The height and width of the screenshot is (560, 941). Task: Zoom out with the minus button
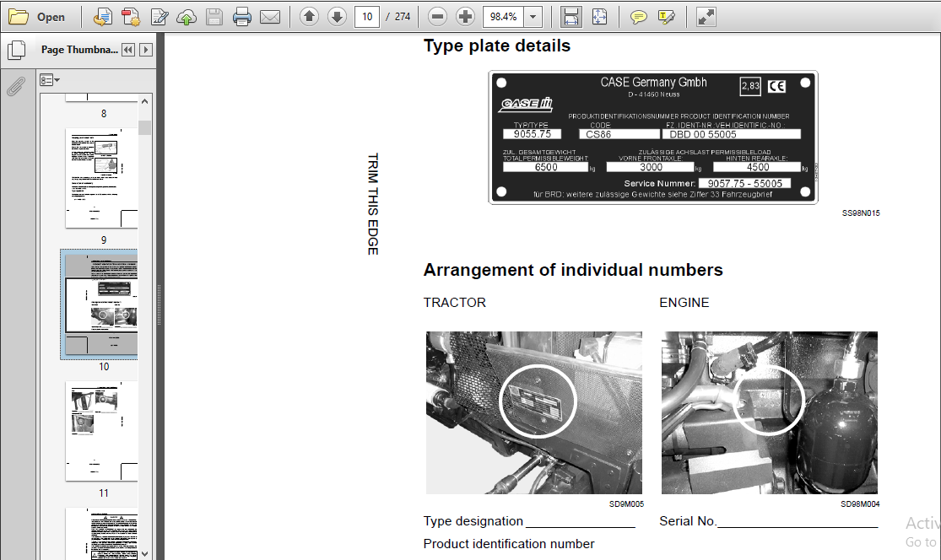pyautogui.click(x=437, y=17)
